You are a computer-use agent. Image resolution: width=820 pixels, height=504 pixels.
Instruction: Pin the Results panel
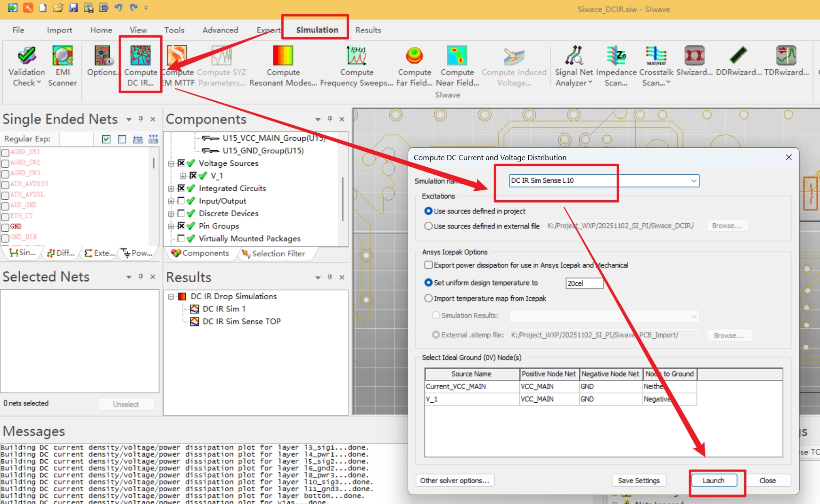click(x=330, y=277)
